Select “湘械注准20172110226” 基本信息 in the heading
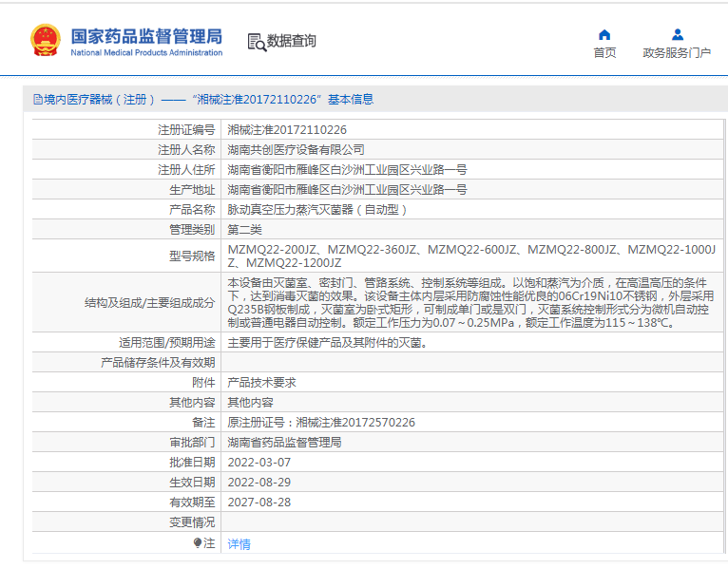Image resolution: width=728 pixels, height=569 pixels. pyautogui.click(x=283, y=100)
